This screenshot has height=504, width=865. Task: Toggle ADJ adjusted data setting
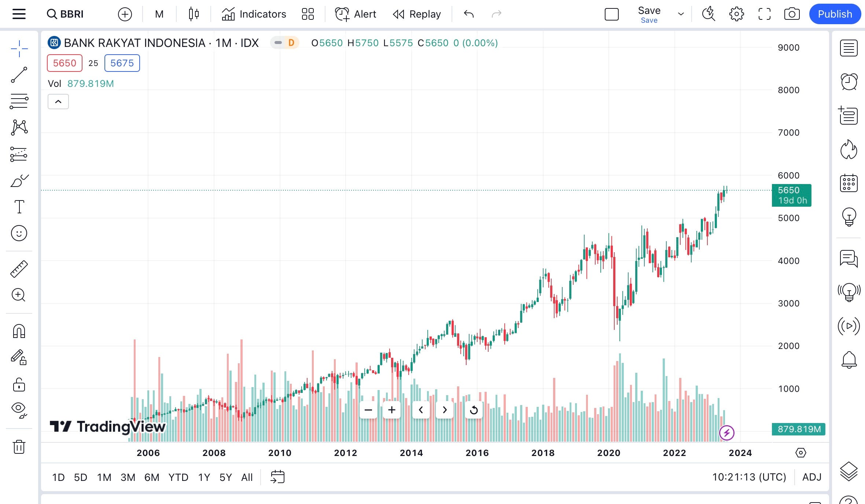tap(811, 477)
